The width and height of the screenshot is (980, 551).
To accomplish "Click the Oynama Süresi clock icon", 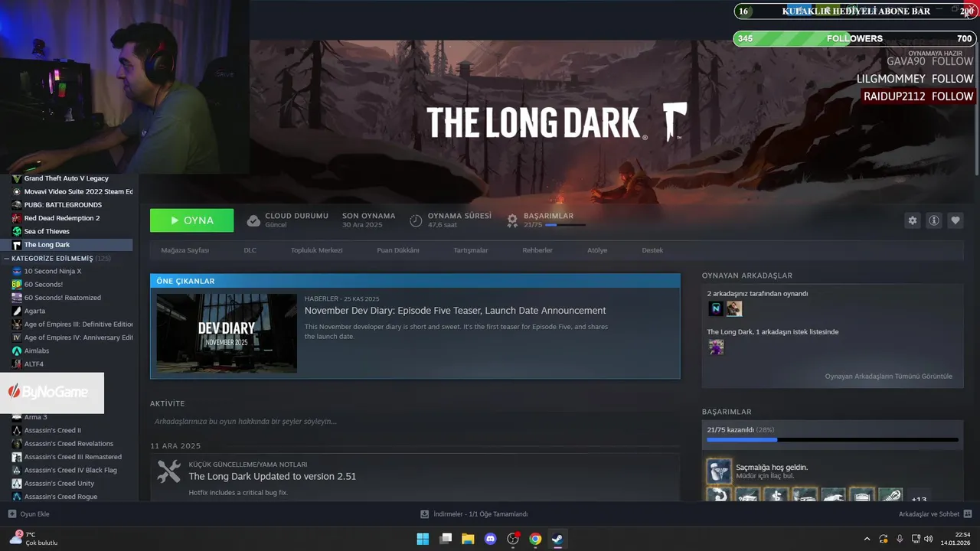I will (x=416, y=220).
